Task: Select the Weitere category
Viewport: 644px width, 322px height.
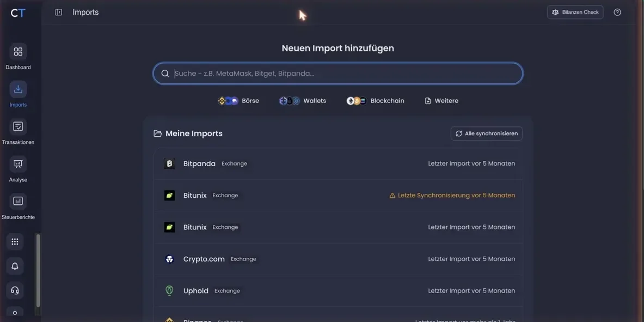Action: coord(441,101)
